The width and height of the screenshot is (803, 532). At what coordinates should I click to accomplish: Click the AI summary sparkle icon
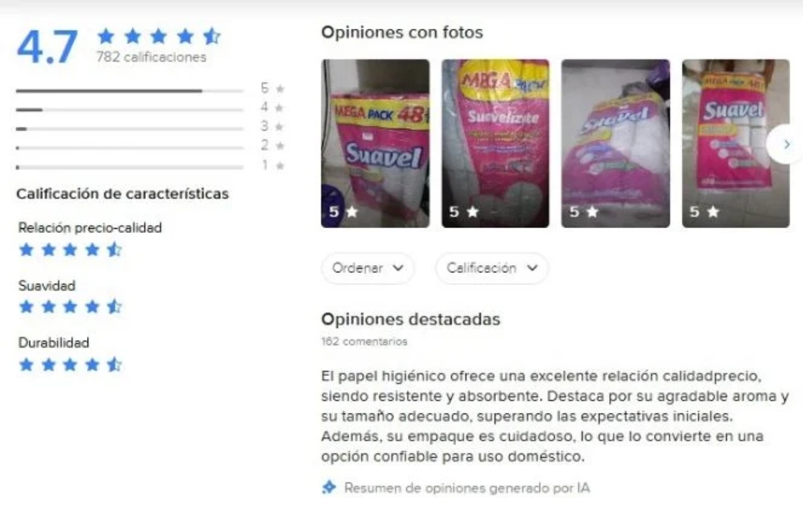(x=329, y=487)
